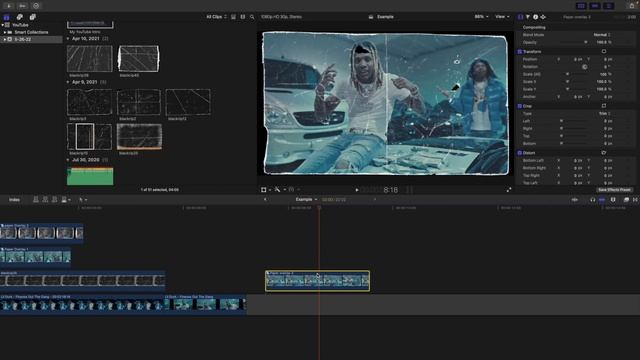Open the All Clips filter dropdown
The height and width of the screenshot is (360, 640).
click(x=216, y=17)
